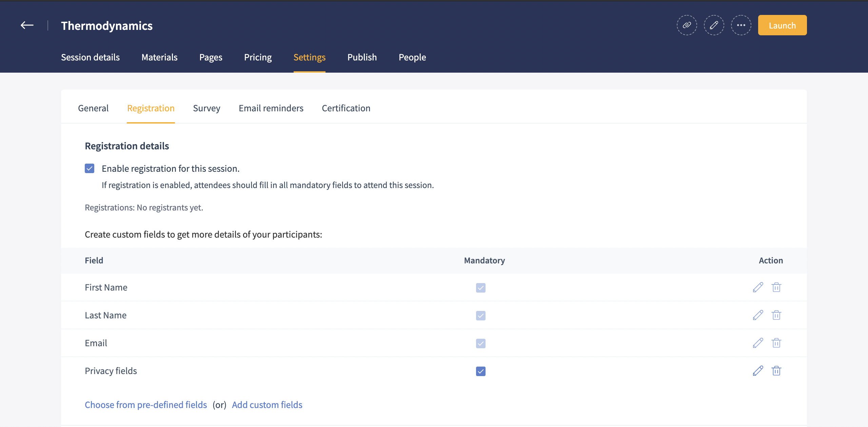Screen dimensions: 868x427
Task: Click the back arrow icon
Action: (x=27, y=25)
